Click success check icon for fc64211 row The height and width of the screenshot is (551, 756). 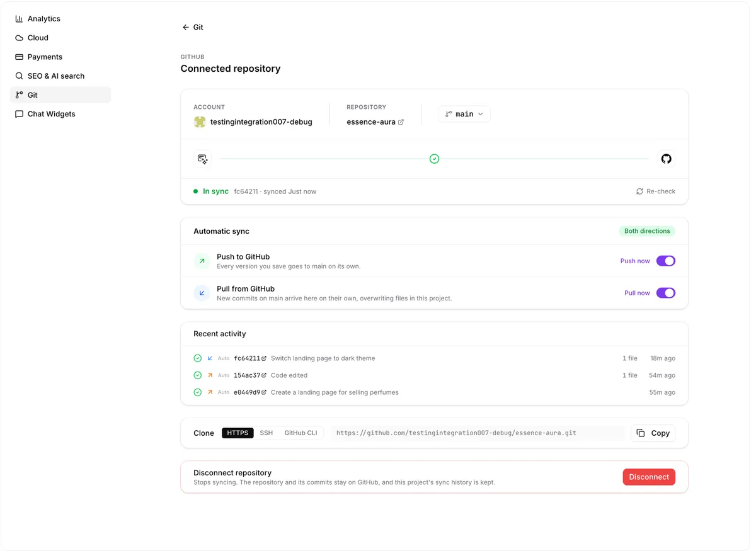198,358
